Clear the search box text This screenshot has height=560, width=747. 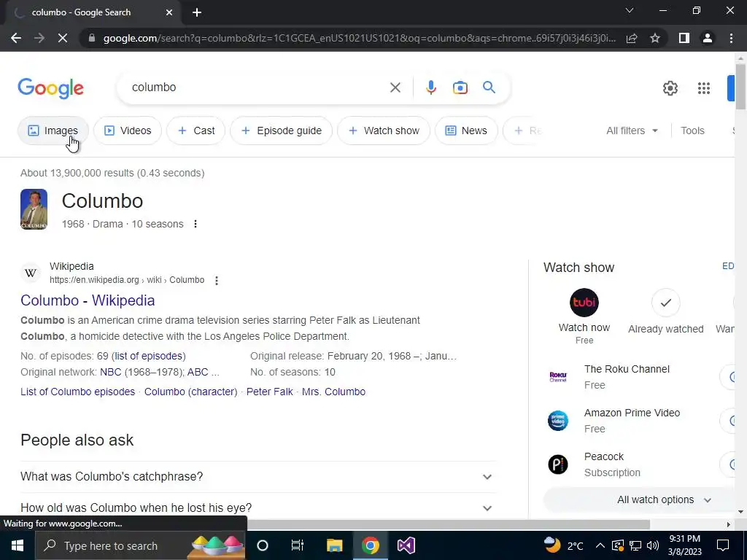395,87
